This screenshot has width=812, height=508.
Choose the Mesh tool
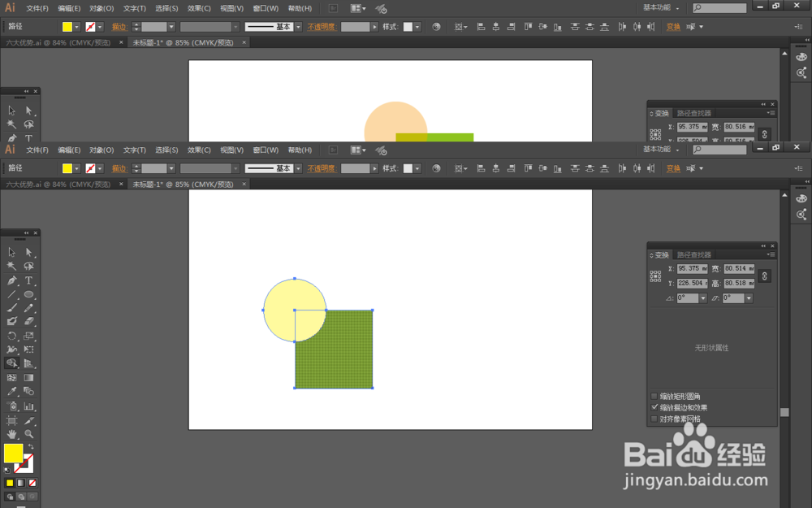11,377
